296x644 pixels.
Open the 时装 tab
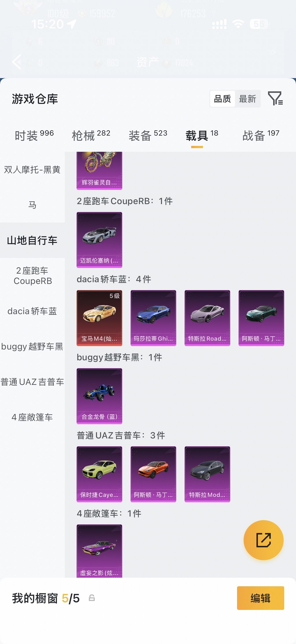[34, 135]
